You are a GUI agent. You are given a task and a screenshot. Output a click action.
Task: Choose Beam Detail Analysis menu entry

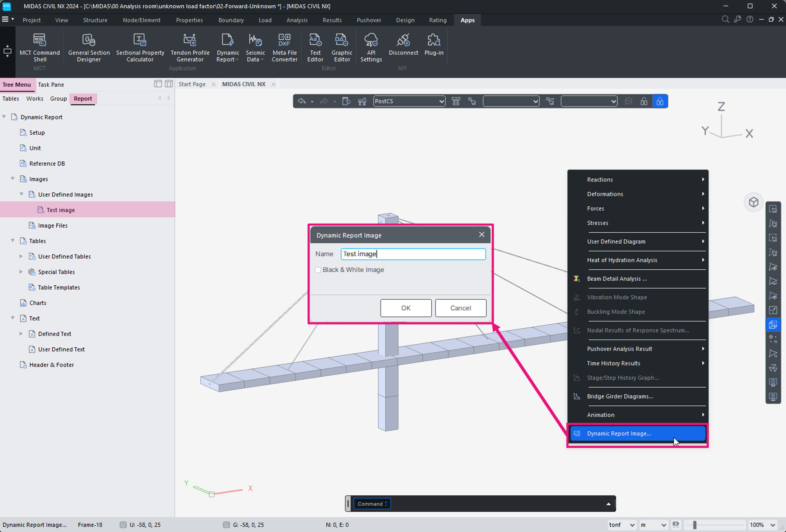(x=638, y=279)
